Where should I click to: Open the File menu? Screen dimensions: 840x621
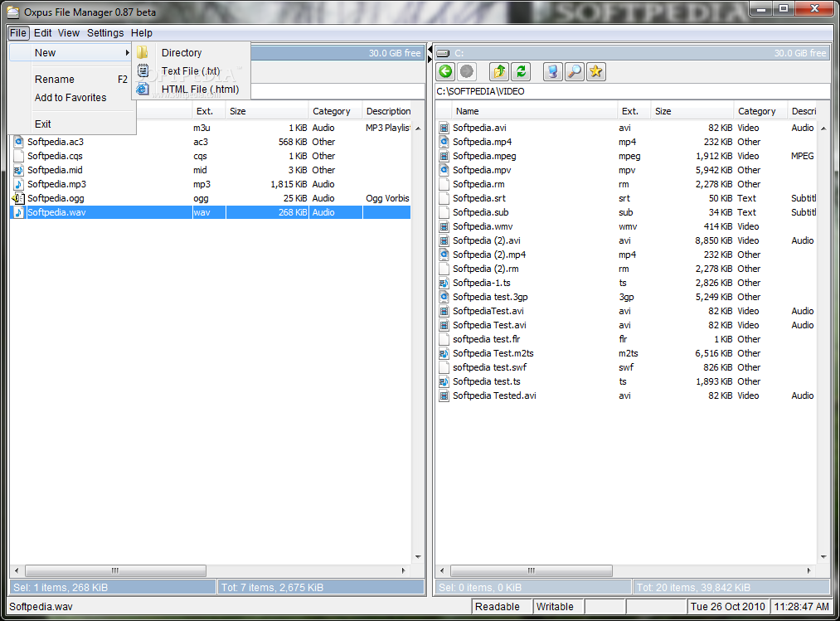click(x=18, y=32)
